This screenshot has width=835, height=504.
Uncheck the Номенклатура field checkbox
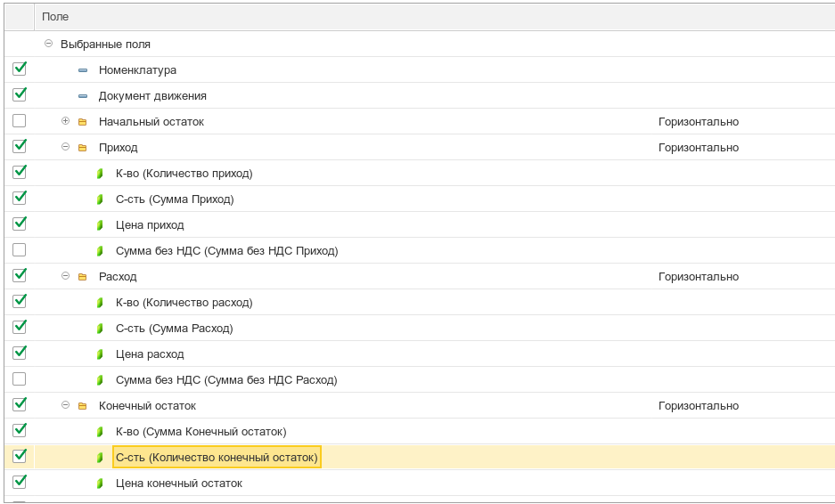20,69
